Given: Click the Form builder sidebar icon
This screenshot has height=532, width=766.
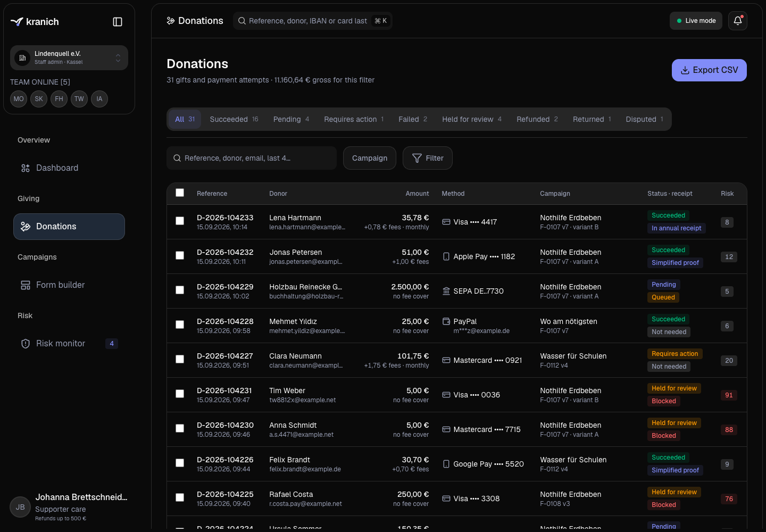Looking at the screenshot, I should click(x=26, y=285).
